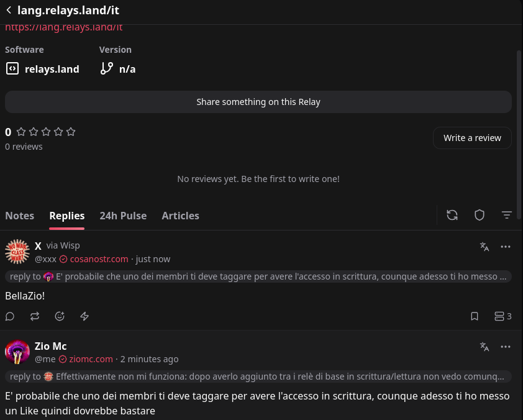Image resolution: width=523 pixels, height=420 pixels.
Task: Open the Articles tab
Action: pyautogui.click(x=180, y=216)
